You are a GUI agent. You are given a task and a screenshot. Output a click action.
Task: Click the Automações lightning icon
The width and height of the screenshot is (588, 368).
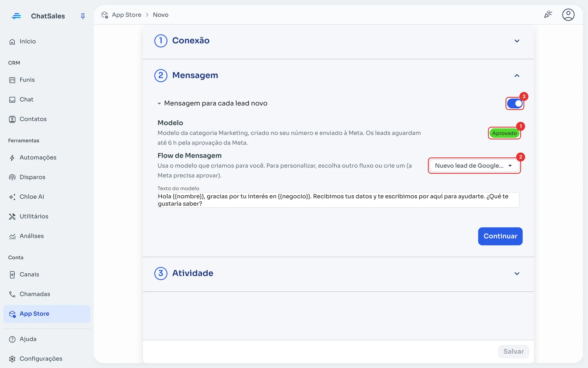(12, 158)
